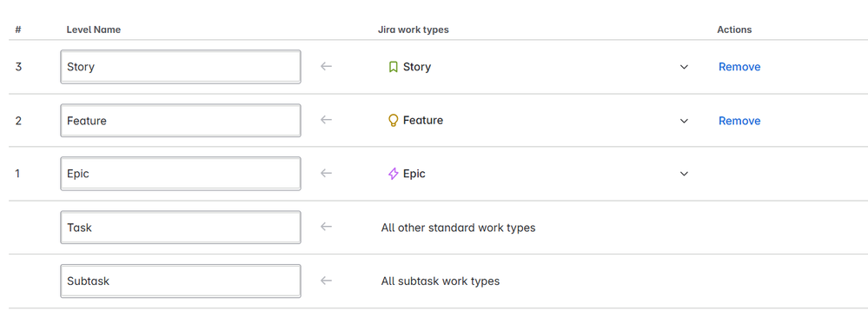Edit the Story level name field
Image resolution: width=868 pixels, height=331 pixels.
(181, 67)
